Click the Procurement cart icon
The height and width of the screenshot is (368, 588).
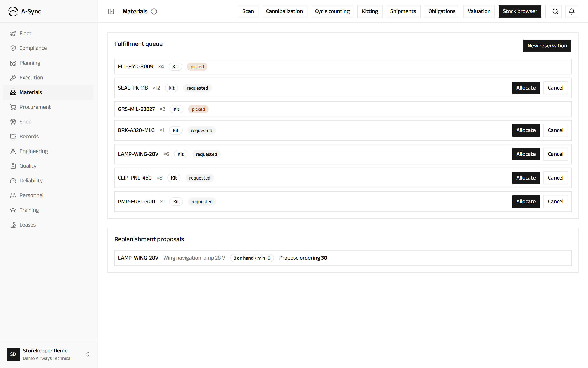pyautogui.click(x=13, y=107)
